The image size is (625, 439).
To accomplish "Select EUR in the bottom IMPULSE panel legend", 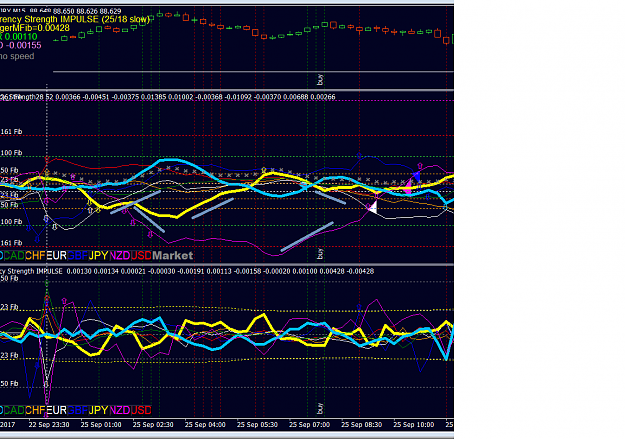I will point(56,410).
